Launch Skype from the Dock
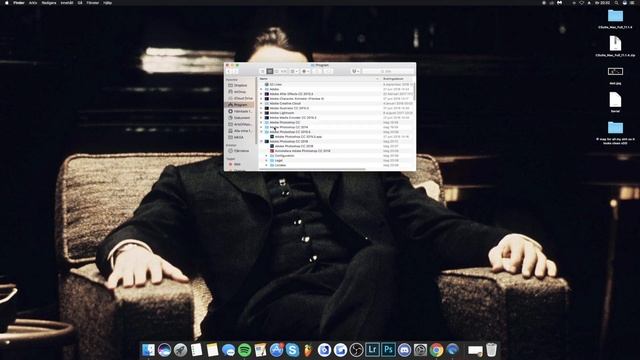The height and width of the screenshot is (360, 640). (292, 350)
